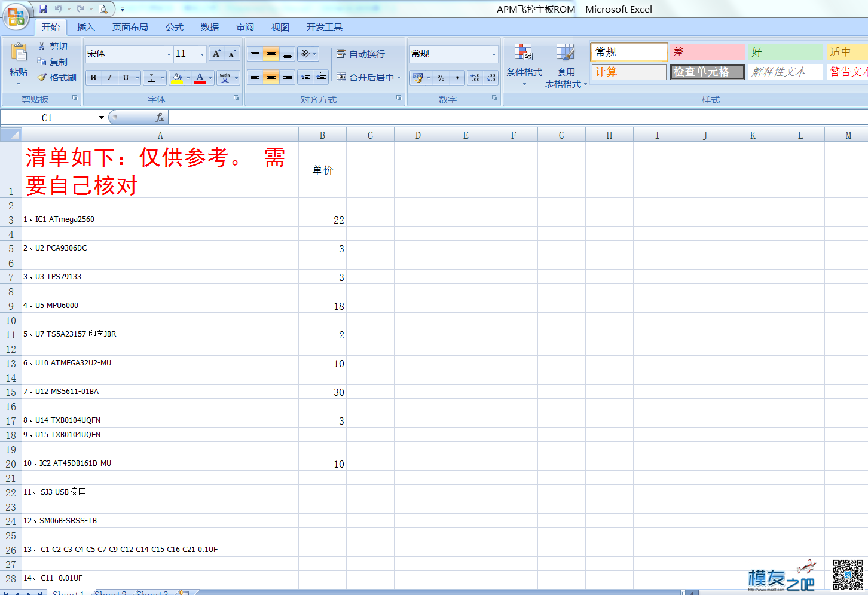The height and width of the screenshot is (595, 868).
Task: Apply borders to the cell
Action: pos(151,78)
